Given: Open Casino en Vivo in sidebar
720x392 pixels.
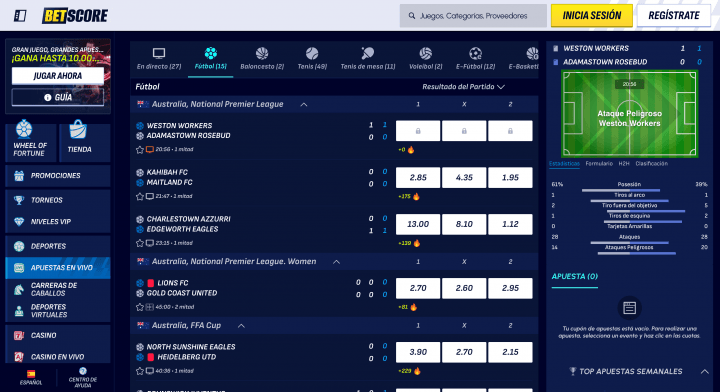Looking at the screenshot, I should [58, 357].
